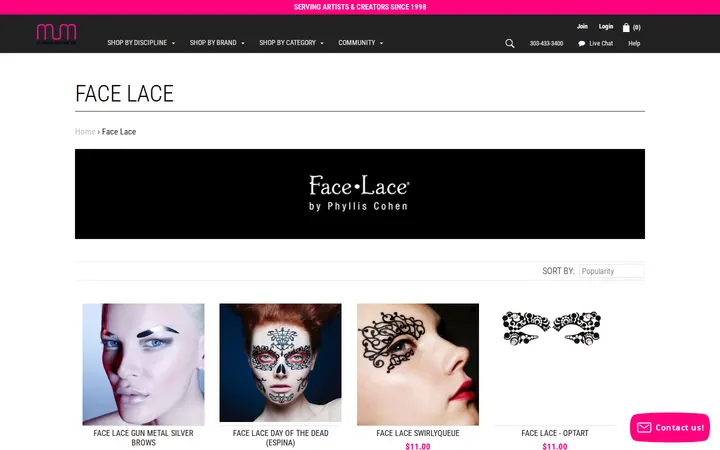
Task: Select Face Lace - Optart title
Action: pyautogui.click(x=555, y=433)
